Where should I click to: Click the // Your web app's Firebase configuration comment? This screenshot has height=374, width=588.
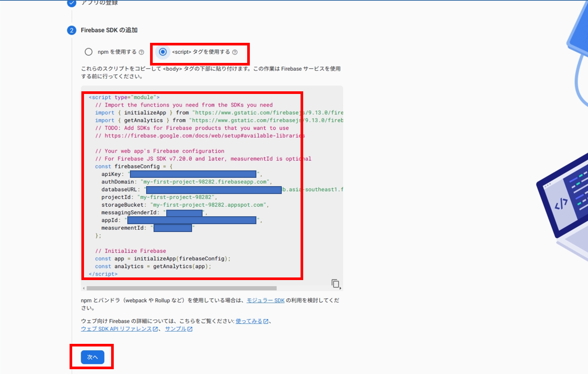[160, 151]
